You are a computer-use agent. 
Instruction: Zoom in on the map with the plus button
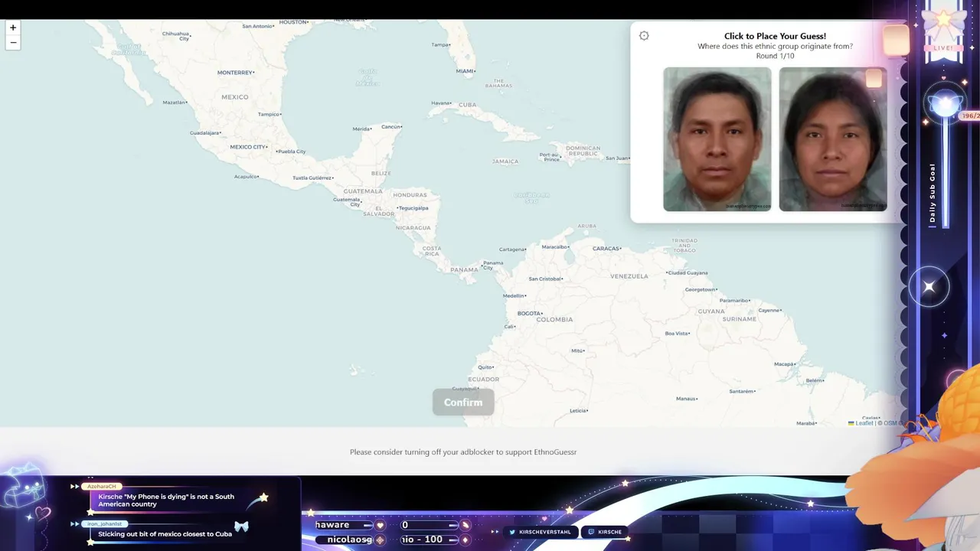click(13, 28)
